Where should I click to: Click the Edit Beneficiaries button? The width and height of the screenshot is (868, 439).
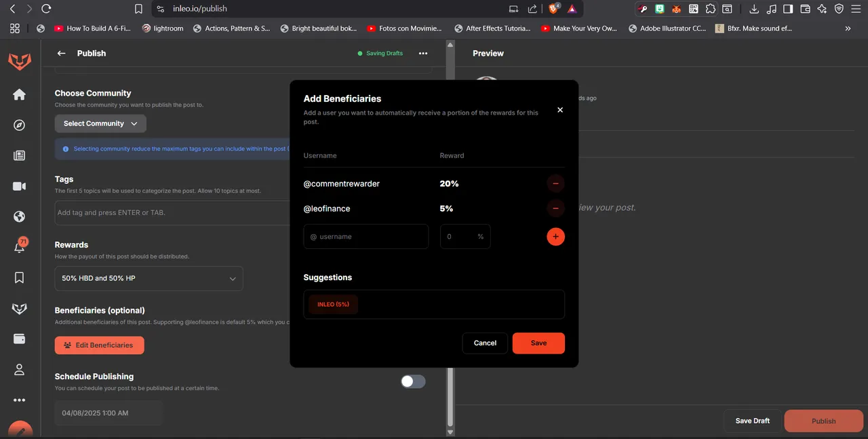99,345
